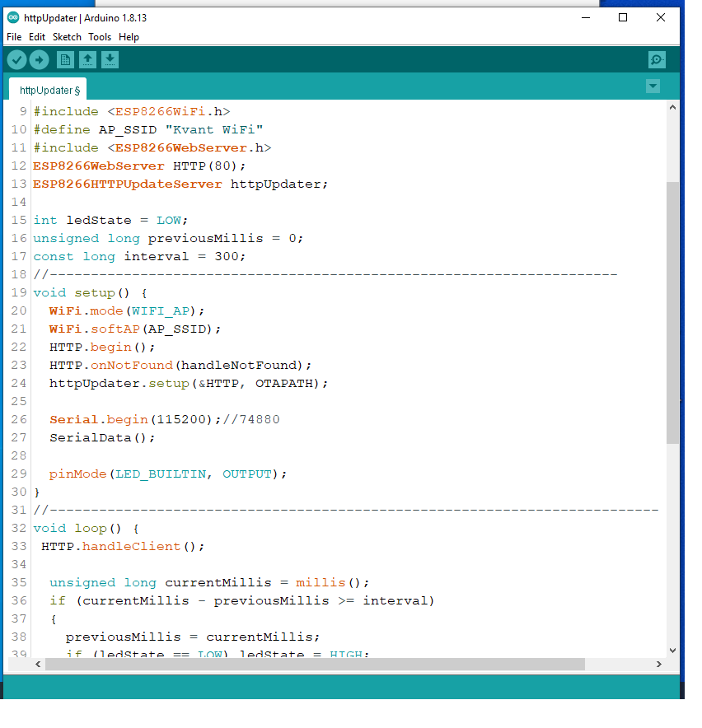Click the vertical scrollbar up arrow
The width and height of the screenshot is (702, 728).
pyautogui.click(x=672, y=108)
